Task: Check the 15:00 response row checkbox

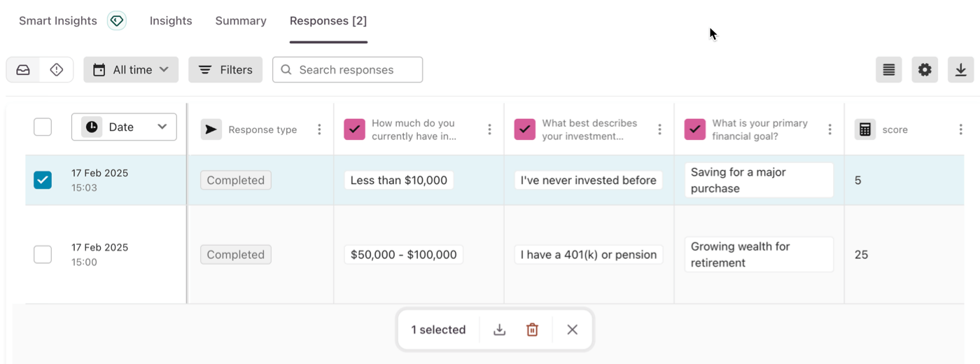Action: pos(43,254)
